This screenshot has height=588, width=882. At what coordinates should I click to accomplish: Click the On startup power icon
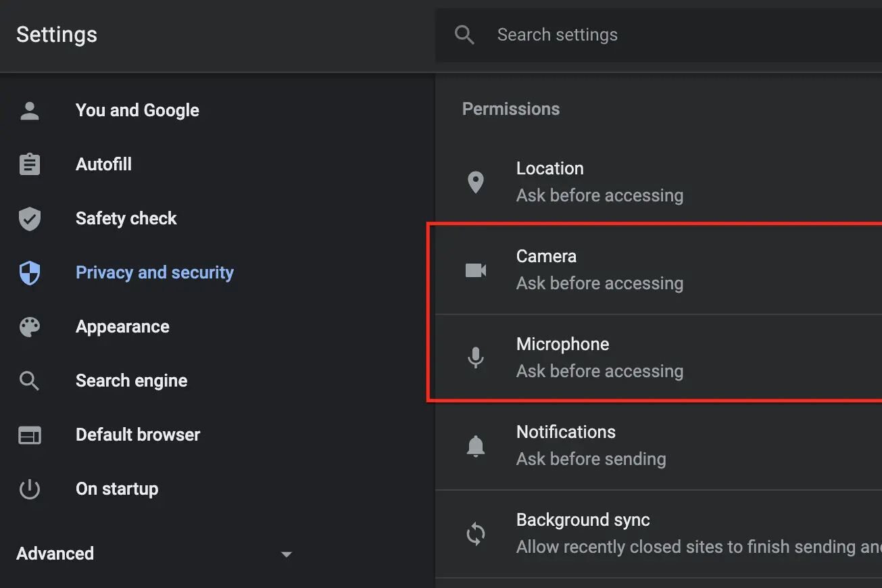coord(29,489)
